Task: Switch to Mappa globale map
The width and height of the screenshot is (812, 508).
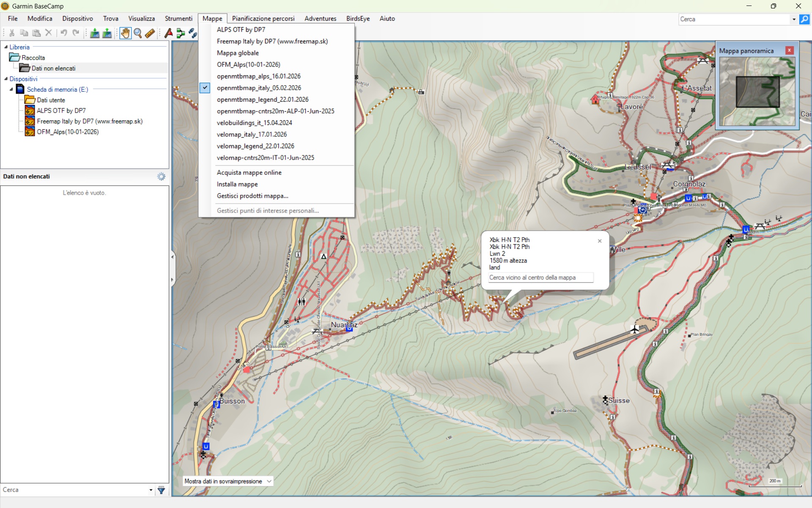Action: click(x=238, y=53)
